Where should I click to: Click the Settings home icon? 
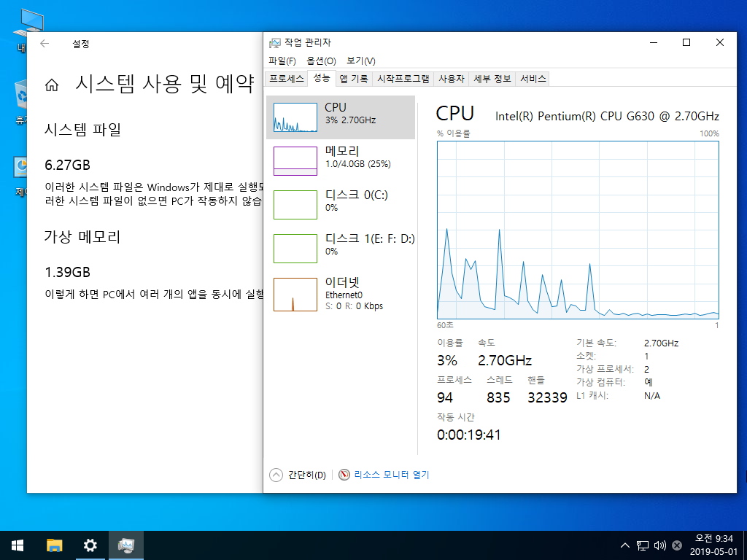(x=52, y=85)
